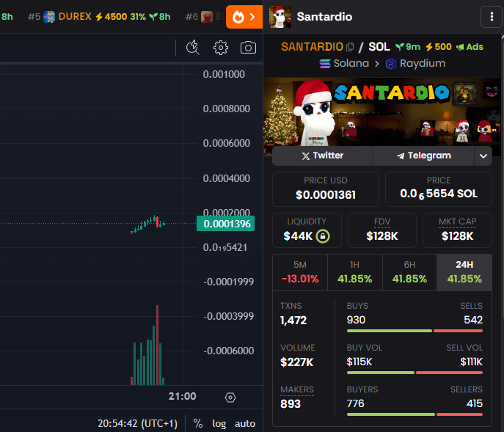
Task: Open the Telegram social link
Action: point(423,156)
